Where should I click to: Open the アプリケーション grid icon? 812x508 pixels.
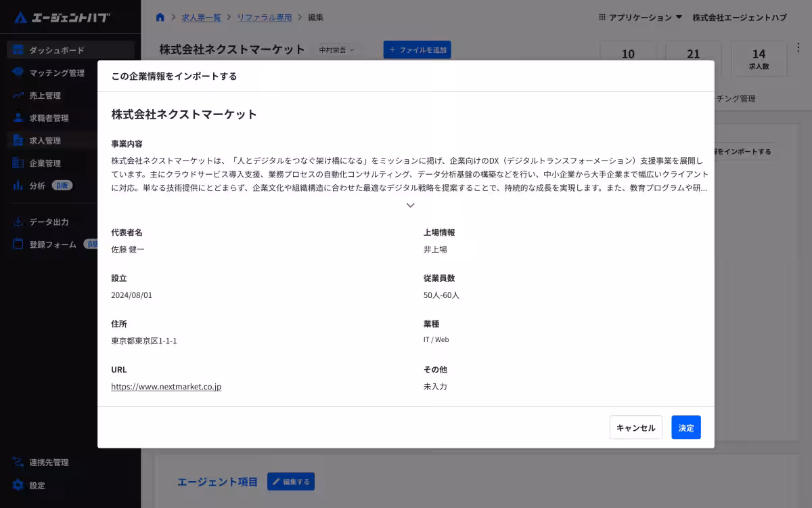[602, 17]
